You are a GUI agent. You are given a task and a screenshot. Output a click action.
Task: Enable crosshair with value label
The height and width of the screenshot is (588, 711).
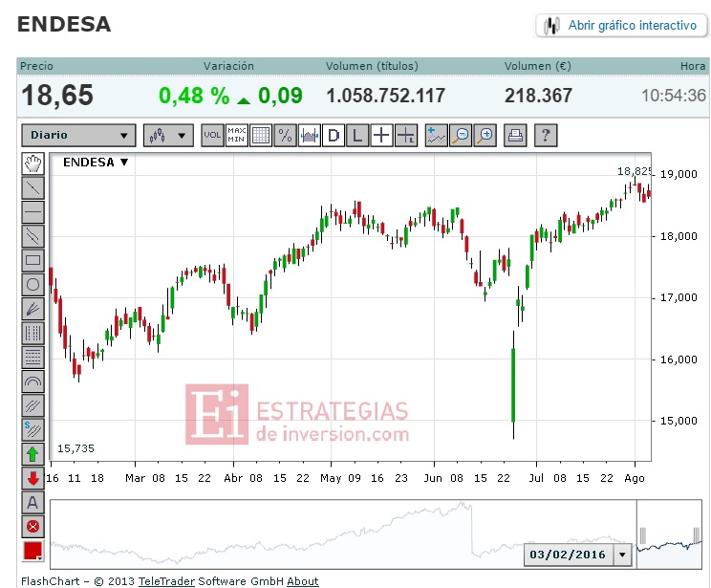(406, 135)
